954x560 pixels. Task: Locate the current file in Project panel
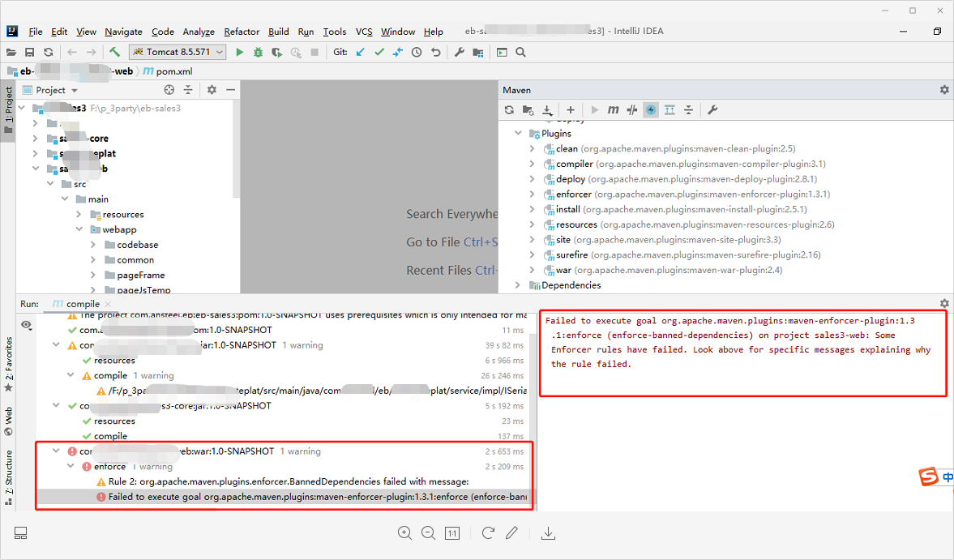(169, 90)
